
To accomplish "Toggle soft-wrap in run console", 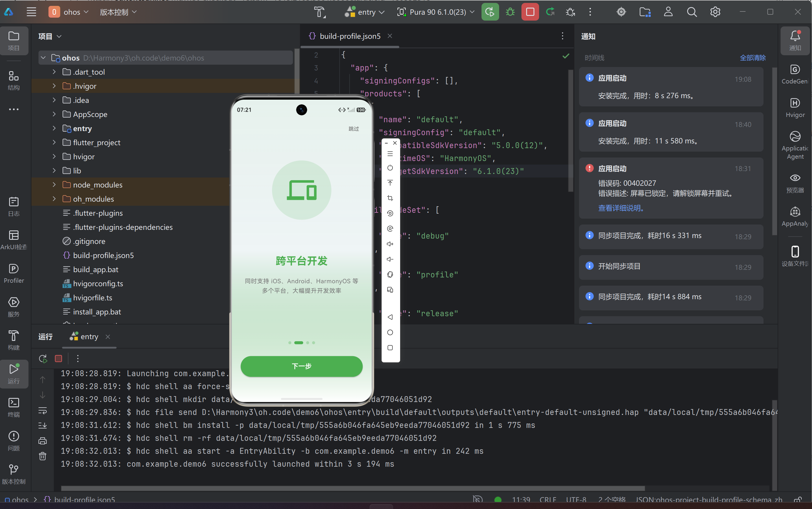I will (x=43, y=410).
